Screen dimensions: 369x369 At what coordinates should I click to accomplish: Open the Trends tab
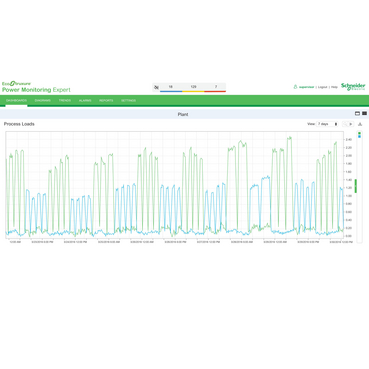[x=65, y=100]
